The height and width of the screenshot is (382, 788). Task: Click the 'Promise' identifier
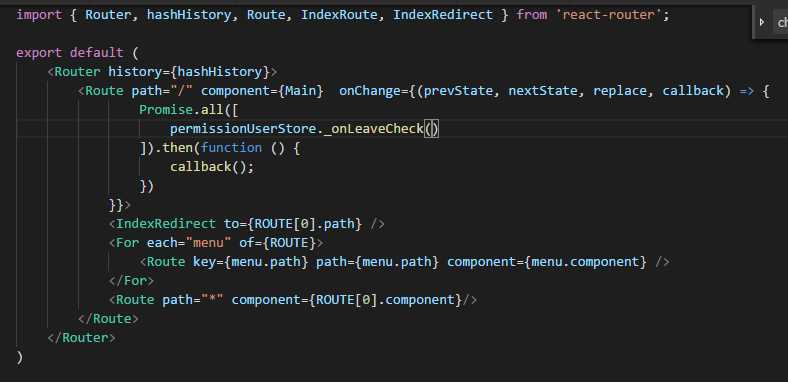(x=166, y=110)
